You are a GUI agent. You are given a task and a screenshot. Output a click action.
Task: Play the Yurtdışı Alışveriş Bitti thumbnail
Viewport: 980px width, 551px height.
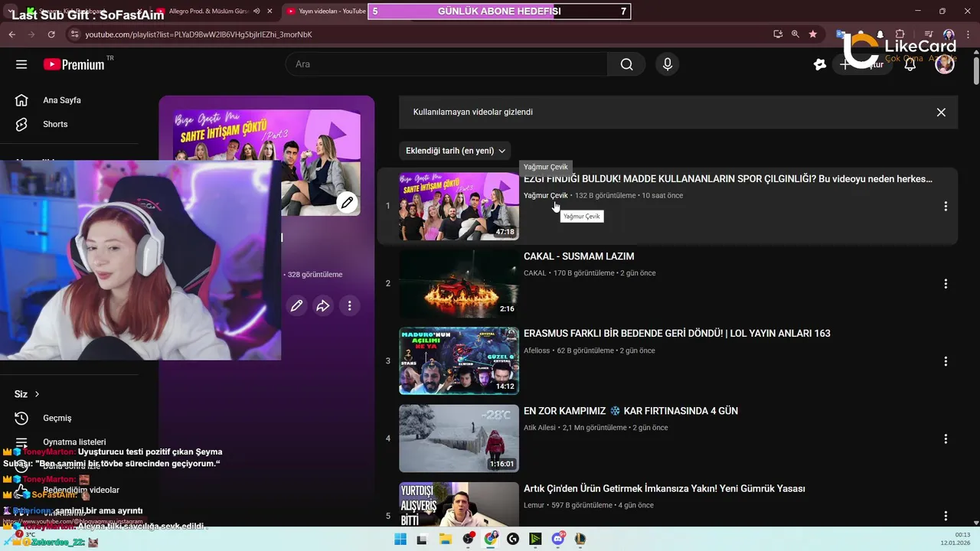point(459,504)
